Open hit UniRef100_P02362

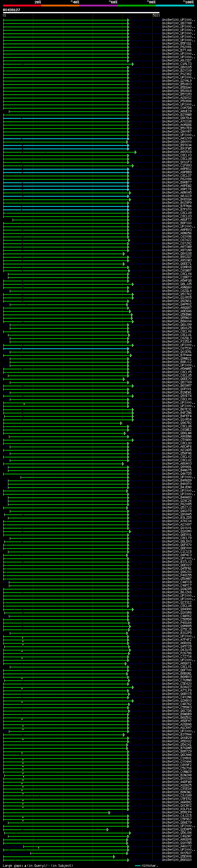pos(177,74)
